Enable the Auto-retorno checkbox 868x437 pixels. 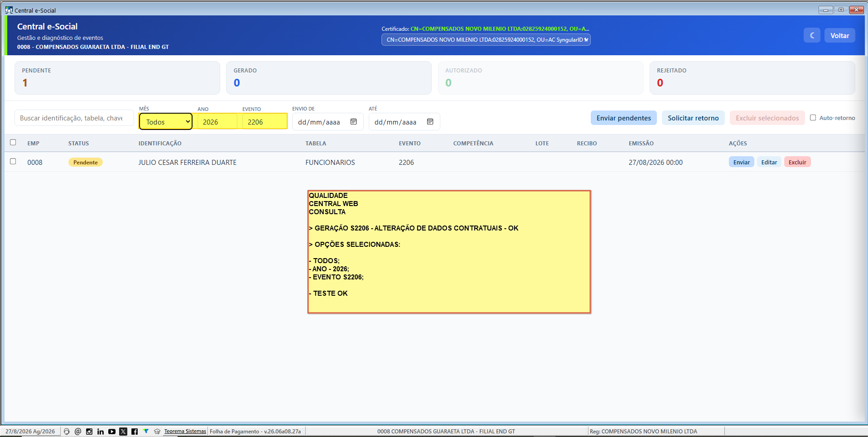click(813, 118)
